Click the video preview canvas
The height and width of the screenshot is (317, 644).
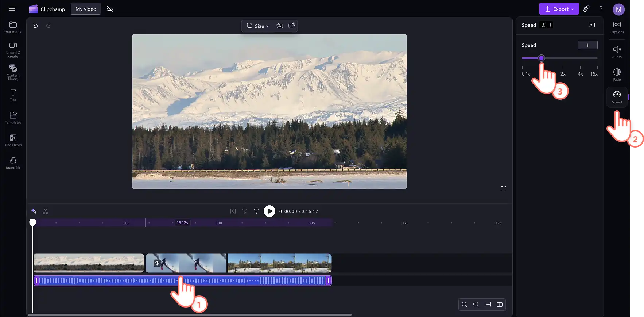pyautogui.click(x=269, y=111)
